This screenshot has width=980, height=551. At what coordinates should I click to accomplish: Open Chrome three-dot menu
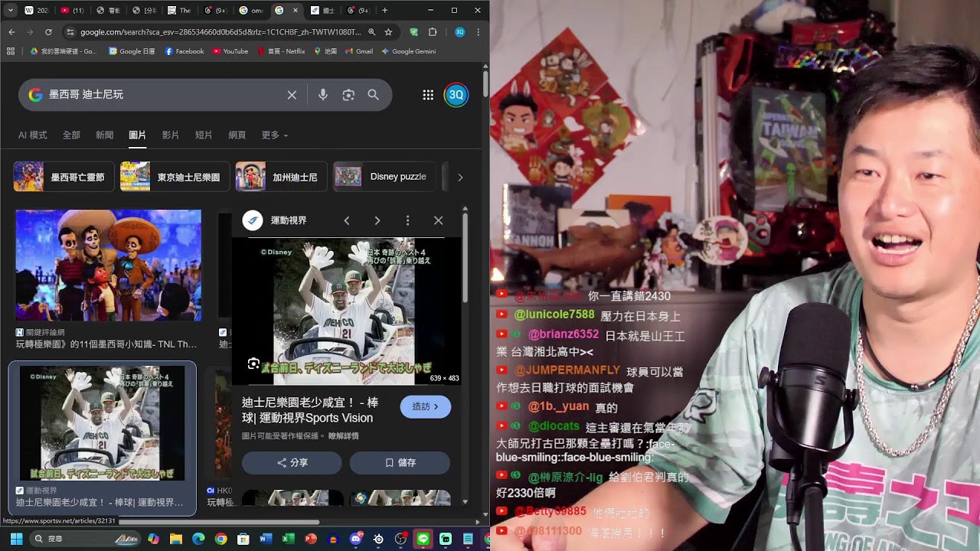(x=479, y=32)
